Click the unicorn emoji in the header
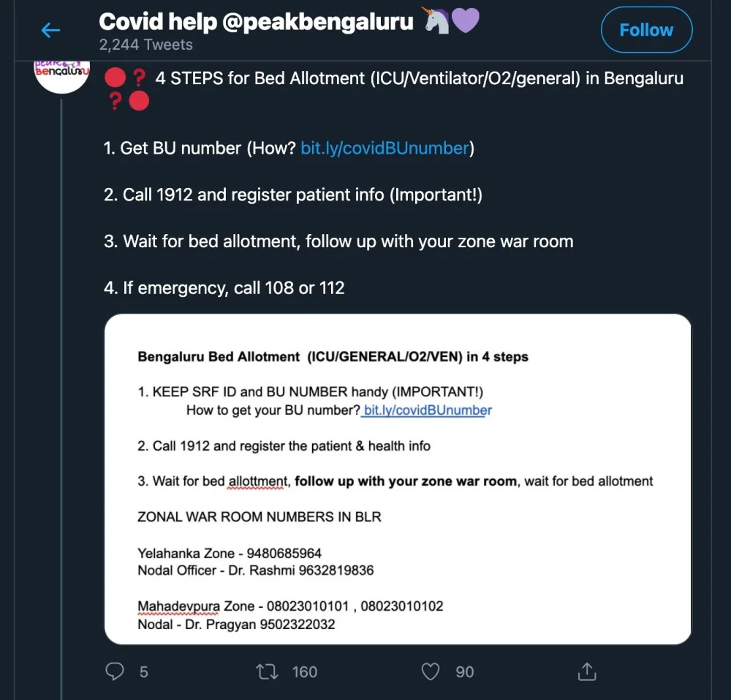 click(x=437, y=20)
